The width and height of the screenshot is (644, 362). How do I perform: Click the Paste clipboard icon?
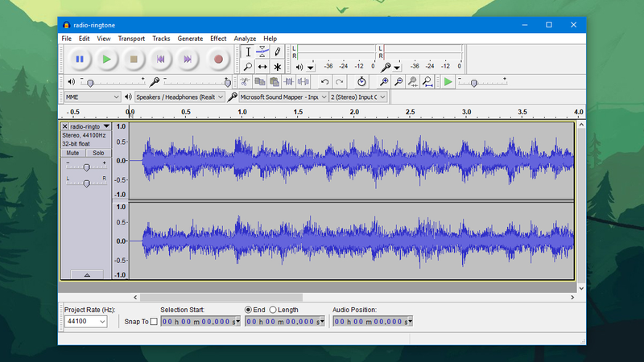275,82
